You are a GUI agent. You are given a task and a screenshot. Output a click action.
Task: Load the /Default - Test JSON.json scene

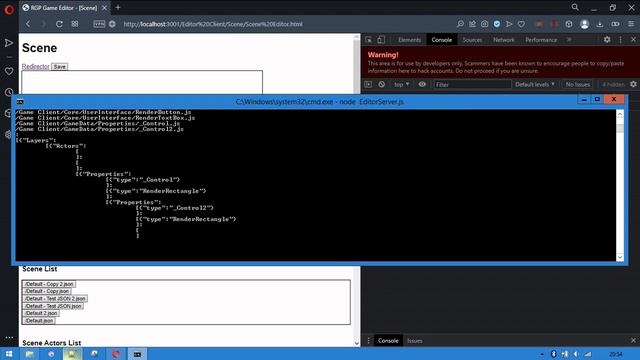coord(53,306)
